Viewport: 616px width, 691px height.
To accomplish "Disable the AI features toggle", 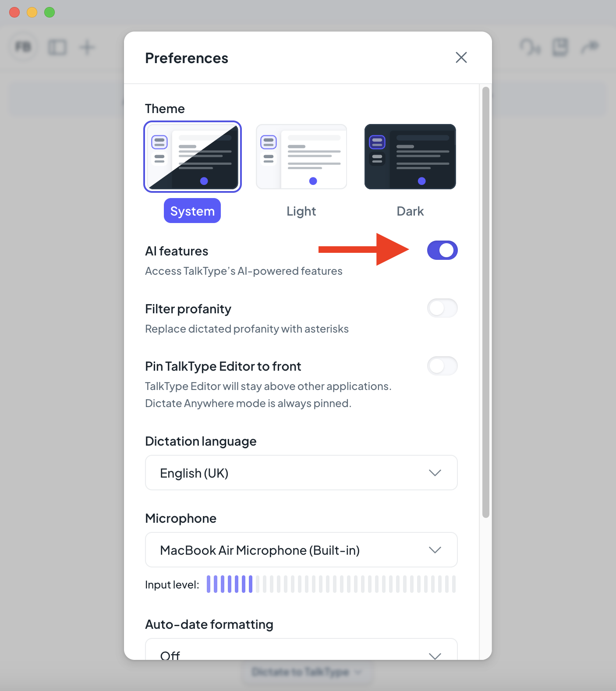I will 442,250.
